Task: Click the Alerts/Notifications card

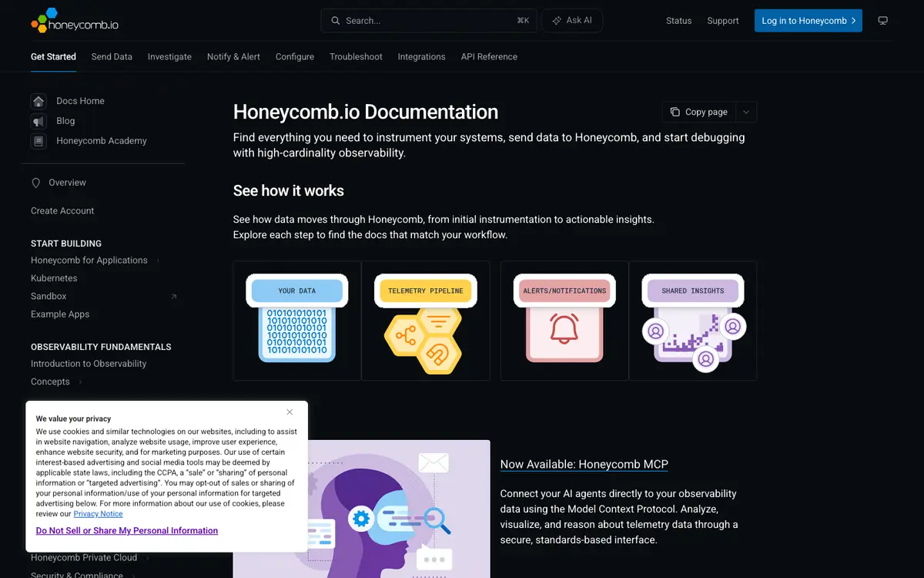Action: coord(564,321)
